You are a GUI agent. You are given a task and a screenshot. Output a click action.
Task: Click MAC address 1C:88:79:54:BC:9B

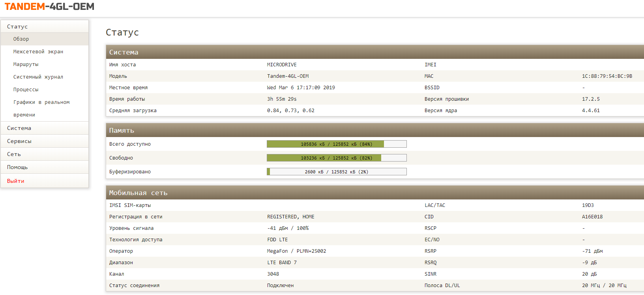point(607,76)
